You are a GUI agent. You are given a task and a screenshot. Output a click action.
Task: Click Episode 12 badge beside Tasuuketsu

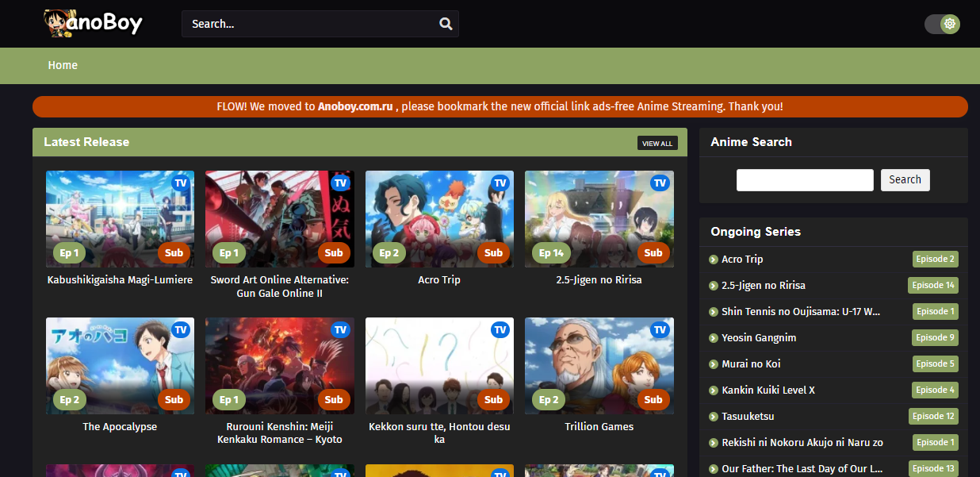pos(933,417)
